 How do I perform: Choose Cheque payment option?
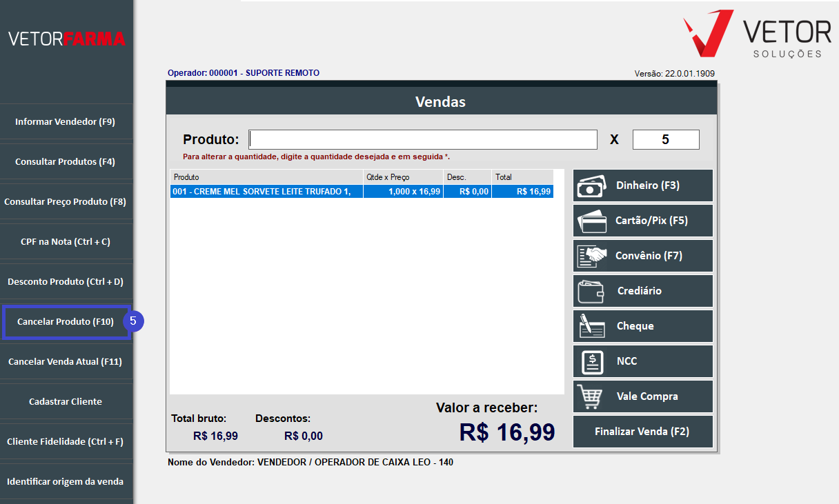point(643,326)
